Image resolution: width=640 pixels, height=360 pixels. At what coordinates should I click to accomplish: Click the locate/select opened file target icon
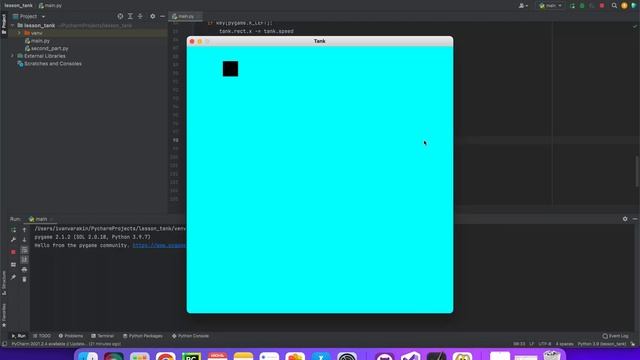[120, 16]
